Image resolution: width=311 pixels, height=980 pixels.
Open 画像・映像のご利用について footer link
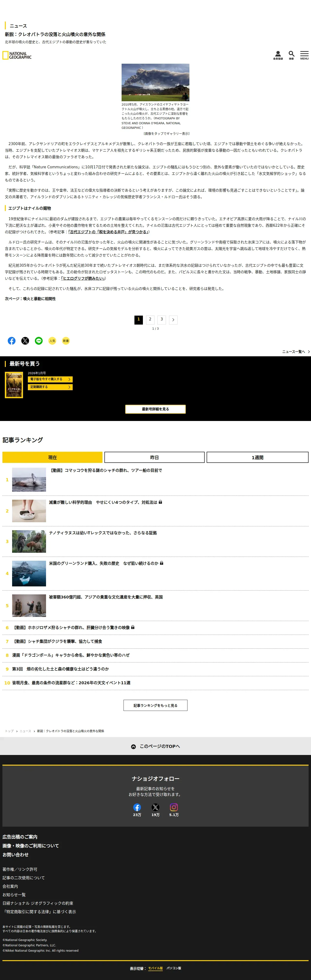click(x=31, y=846)
